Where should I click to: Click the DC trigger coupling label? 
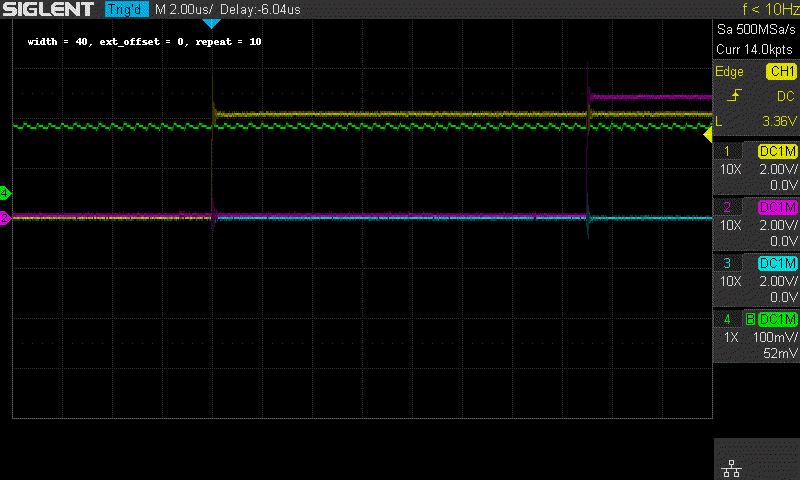785,96
